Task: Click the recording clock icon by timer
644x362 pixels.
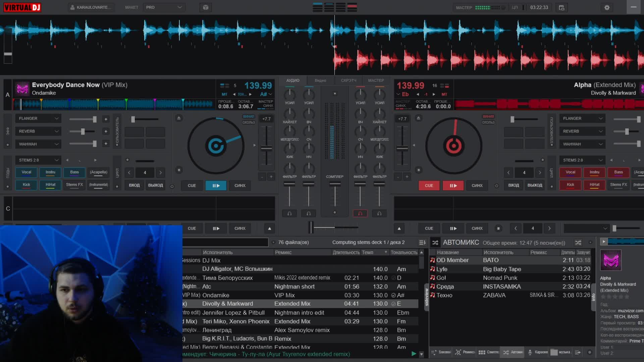Action: 561,7
